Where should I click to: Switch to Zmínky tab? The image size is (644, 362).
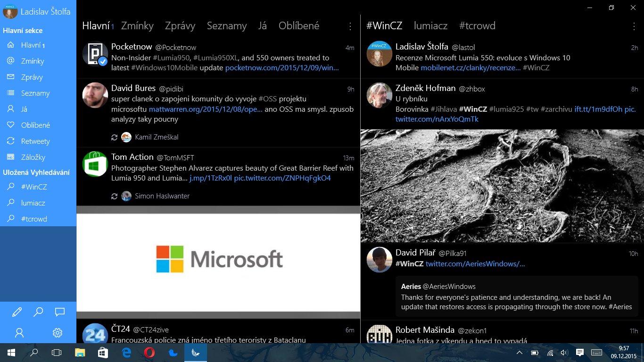click(137, 26)
